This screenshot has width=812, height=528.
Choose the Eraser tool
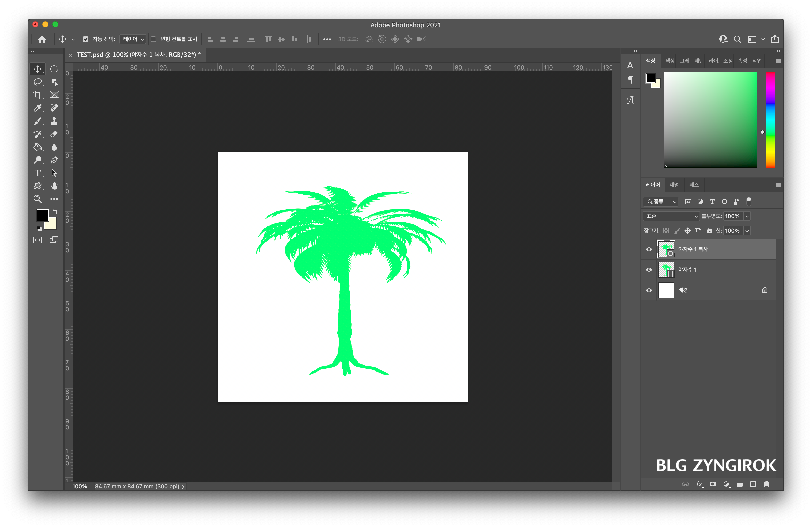(x=54, y=134)
